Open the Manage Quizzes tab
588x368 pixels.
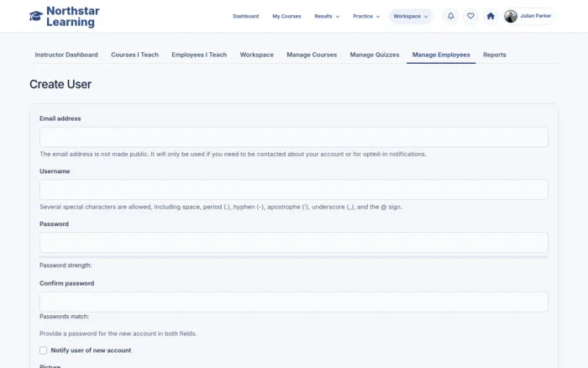(375, 55)
